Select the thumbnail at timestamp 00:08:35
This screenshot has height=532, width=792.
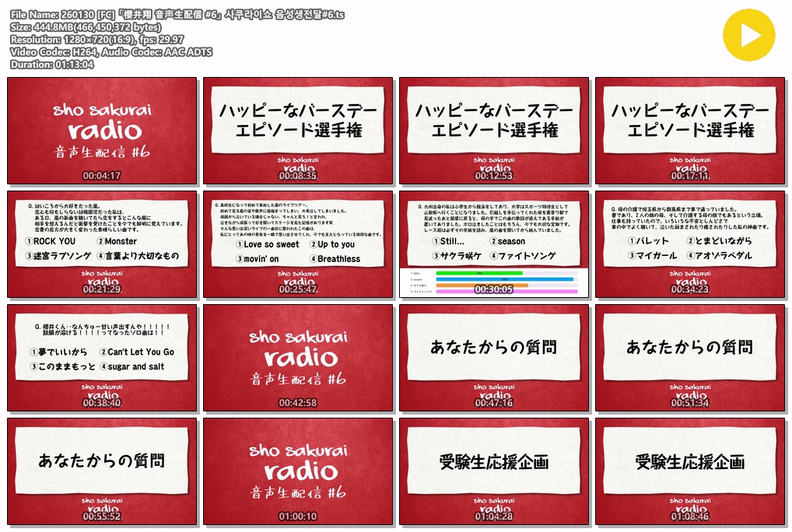tap(298, 130)
